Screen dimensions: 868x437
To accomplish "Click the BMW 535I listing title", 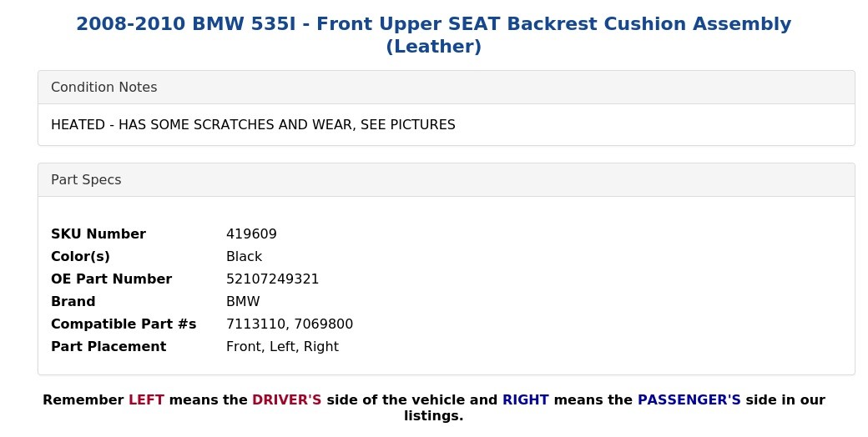I will 433,35.
